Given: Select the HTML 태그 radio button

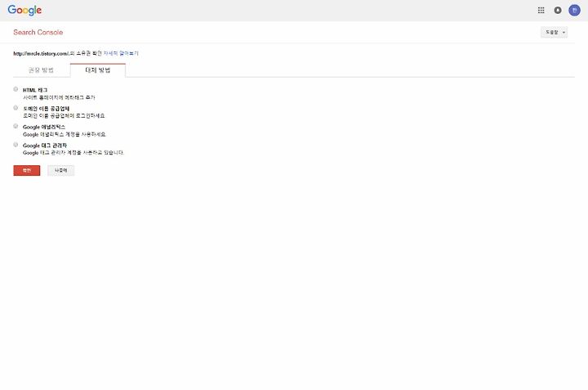Looking at the screenshot, I should [x=16, y=89].
